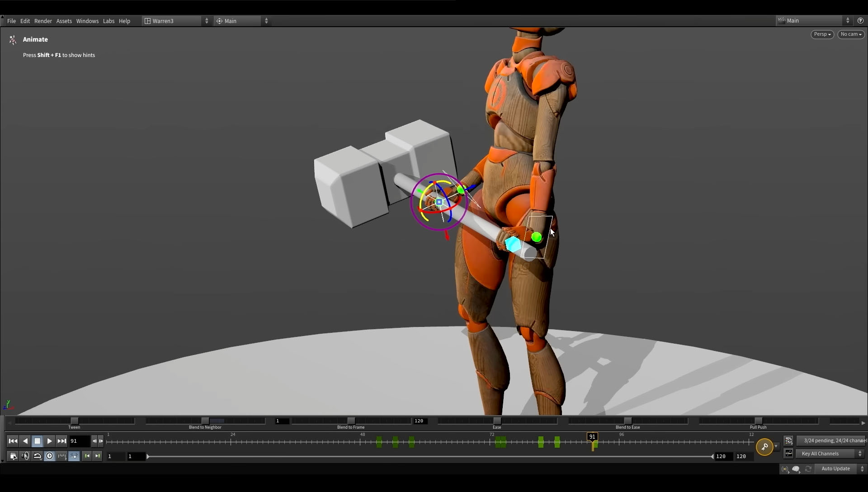Jump to first frame in playbar

coord(13,441)
